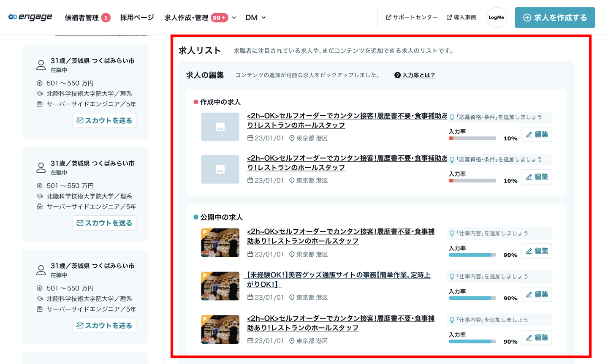The height and width of the screenshot is (364, 608).
Task: Send scout from the third candidate card
Action: click(104, 326)
